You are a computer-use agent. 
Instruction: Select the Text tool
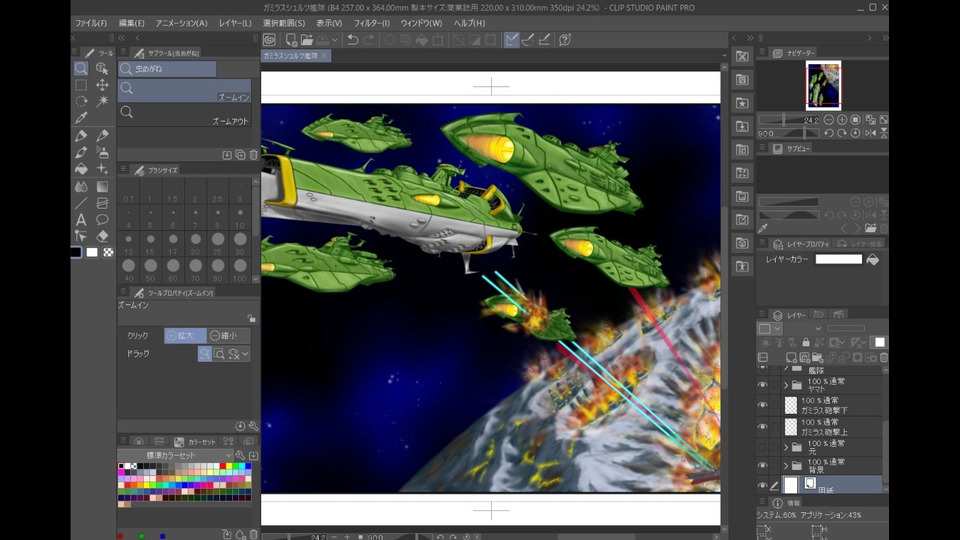(81, 219)
